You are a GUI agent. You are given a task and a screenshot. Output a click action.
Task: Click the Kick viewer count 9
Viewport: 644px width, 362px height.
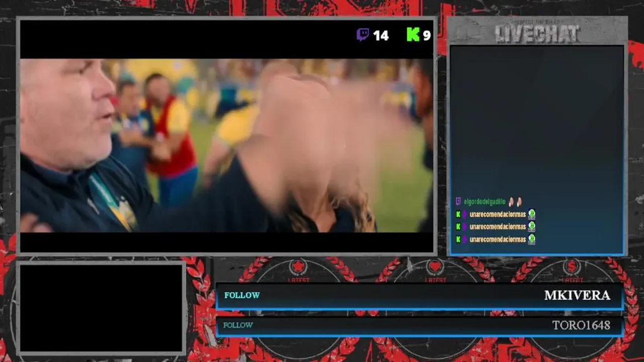pyautogui.click(x=427, y=35)
